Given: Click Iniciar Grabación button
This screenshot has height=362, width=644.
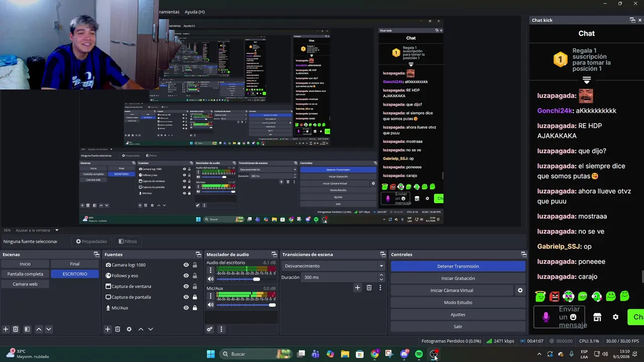Looking at the screenshot, I should click(x=458, y=278).
